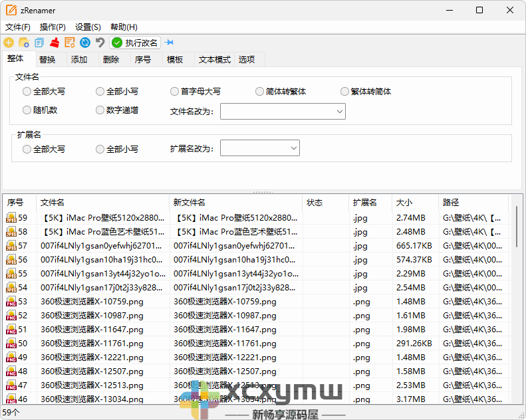Sort by the 扩展名 column header
Image resolution: width=526 pixels, height=420 pixels.
(370, 203)
